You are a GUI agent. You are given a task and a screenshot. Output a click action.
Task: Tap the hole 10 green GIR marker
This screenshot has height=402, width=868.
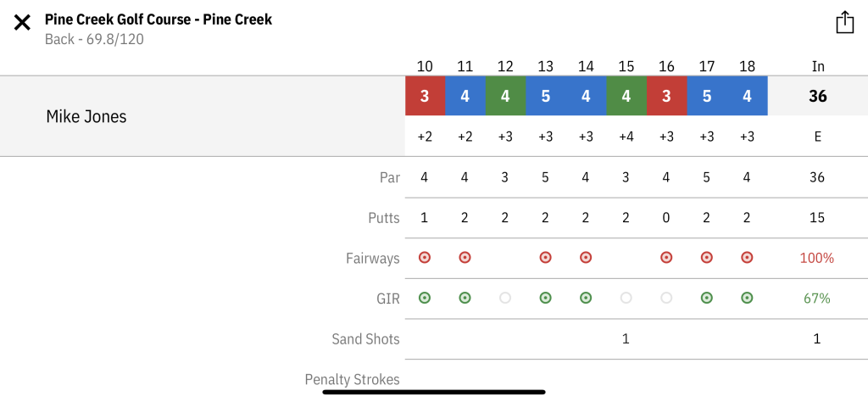point(425,298)
